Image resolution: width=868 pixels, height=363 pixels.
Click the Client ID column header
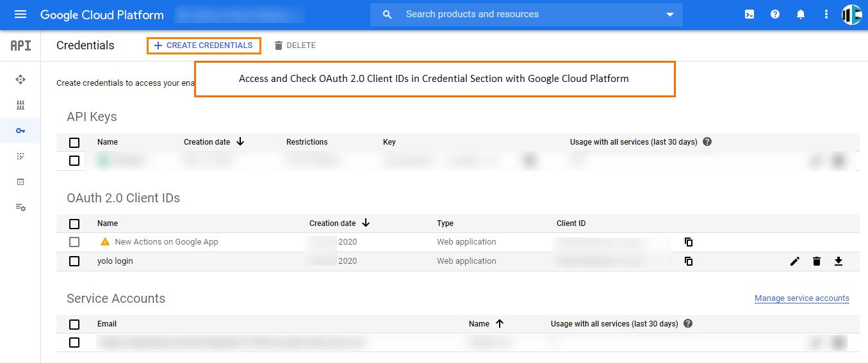coord(571,223)
